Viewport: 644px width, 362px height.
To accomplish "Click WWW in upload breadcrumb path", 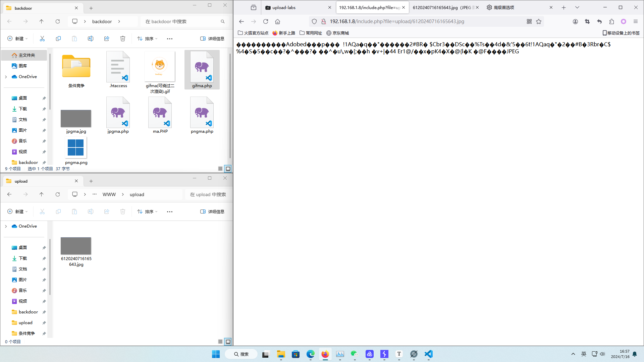I will tap(109, 194).
